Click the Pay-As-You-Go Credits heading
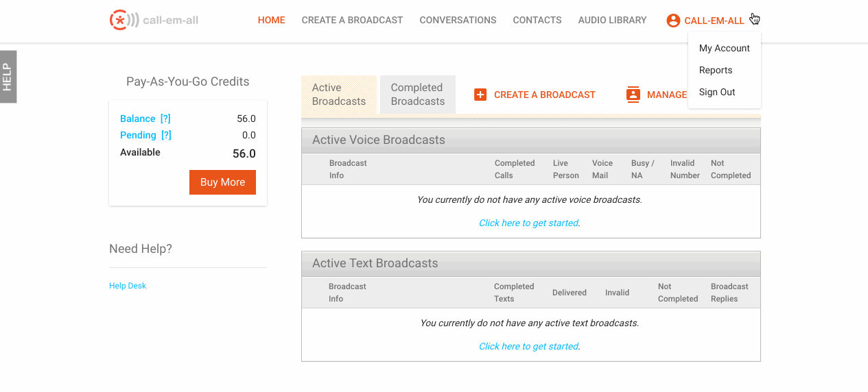 (188, 82)
